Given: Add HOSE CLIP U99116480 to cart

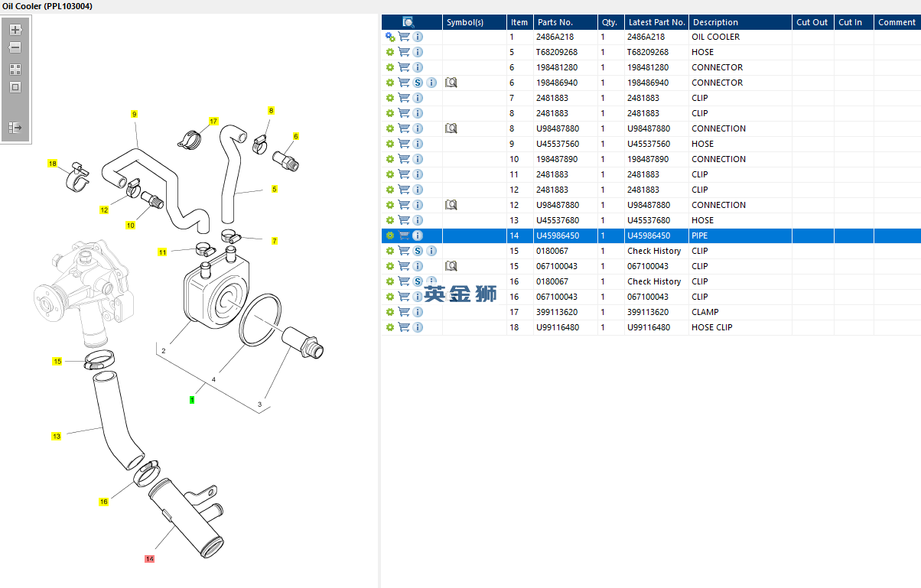Looking at the screenshot, I should pyautogui.click(x=404, y=327).
